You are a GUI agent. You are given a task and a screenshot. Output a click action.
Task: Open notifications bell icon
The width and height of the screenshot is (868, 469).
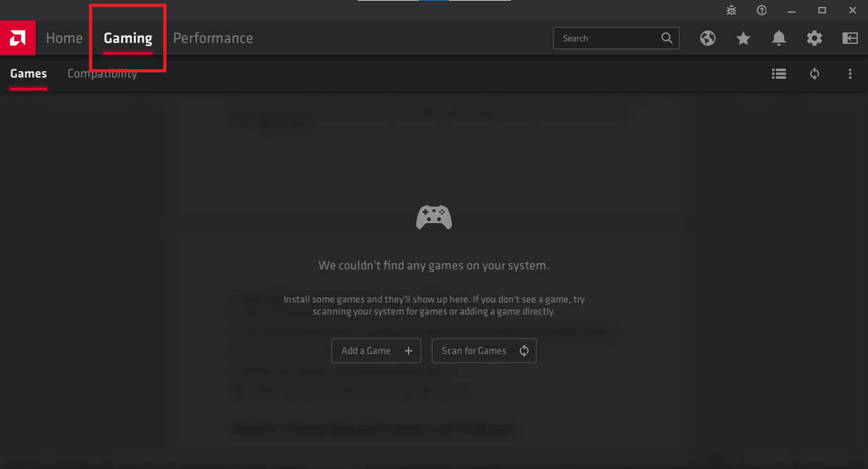click(779, 38)
